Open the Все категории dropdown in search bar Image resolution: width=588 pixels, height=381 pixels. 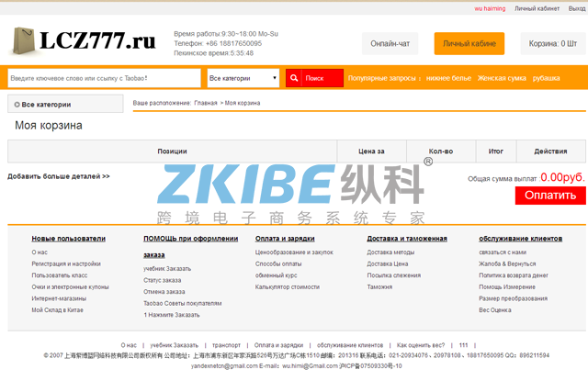tap(243, 78)
